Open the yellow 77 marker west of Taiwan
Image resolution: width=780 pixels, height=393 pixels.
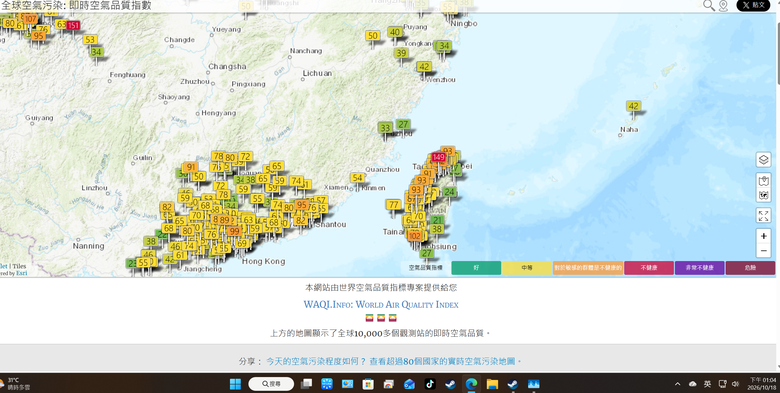tap(394, 204)
